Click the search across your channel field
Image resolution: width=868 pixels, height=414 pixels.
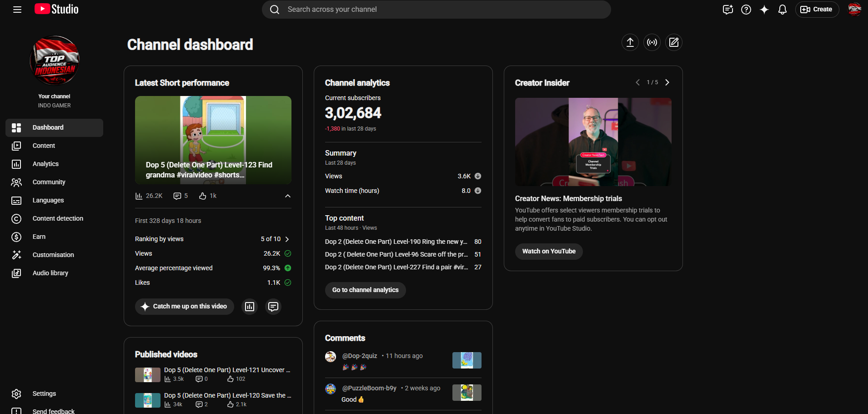[437, 10]
